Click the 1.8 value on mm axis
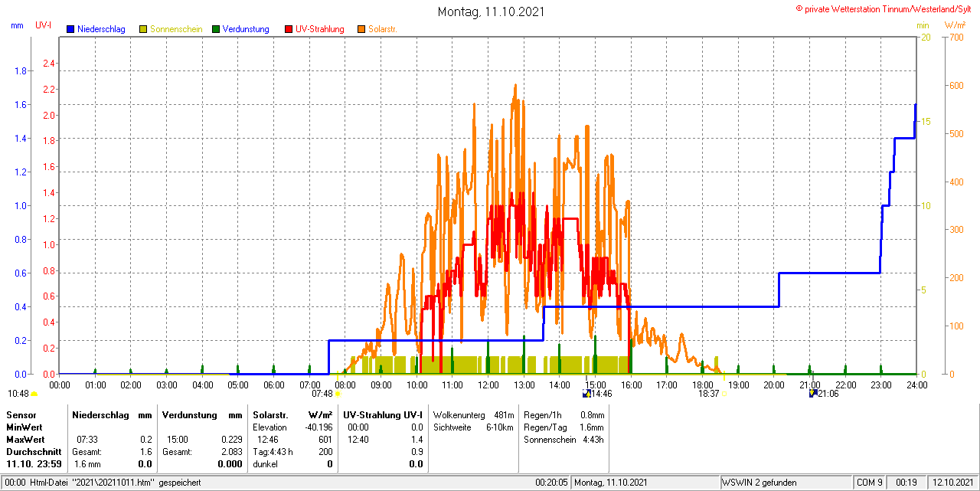Viewport: 980px width, 491px height. click(21, 70)
